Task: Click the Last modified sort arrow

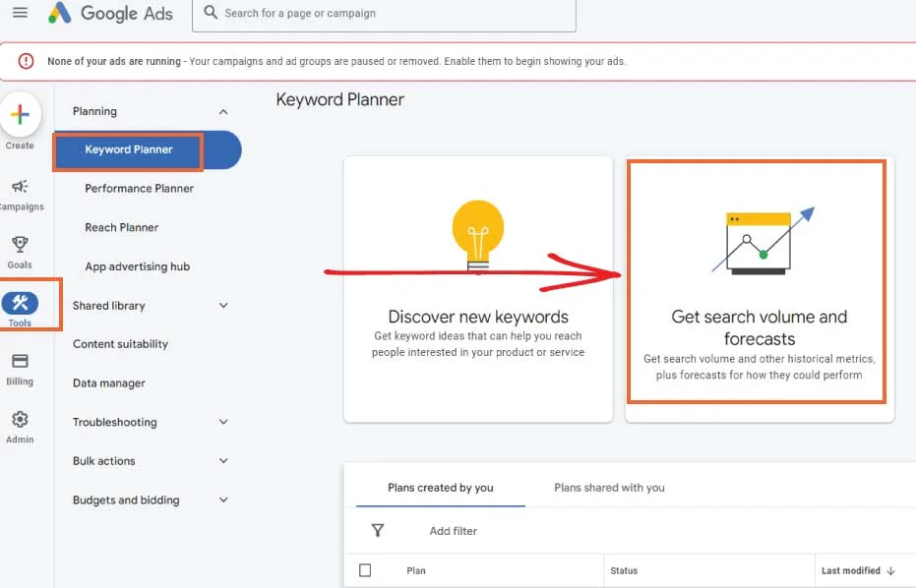Action: click(x=890, y=570)
